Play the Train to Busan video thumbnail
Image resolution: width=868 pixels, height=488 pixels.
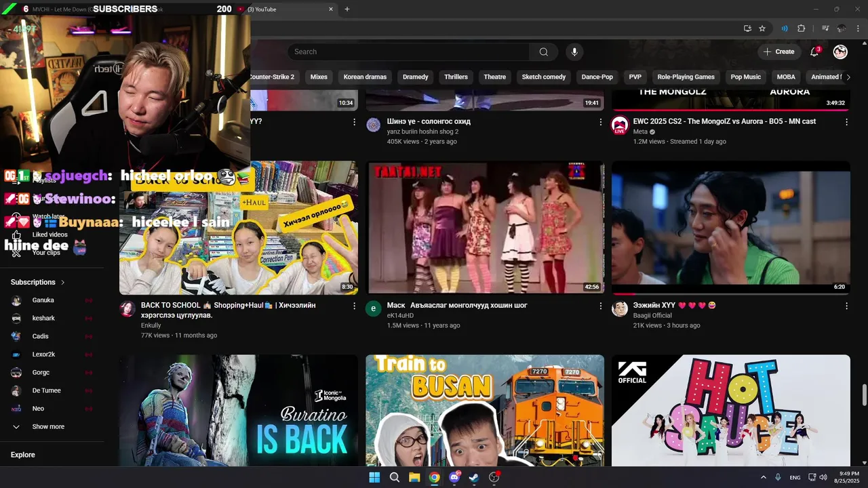point(485,411)
